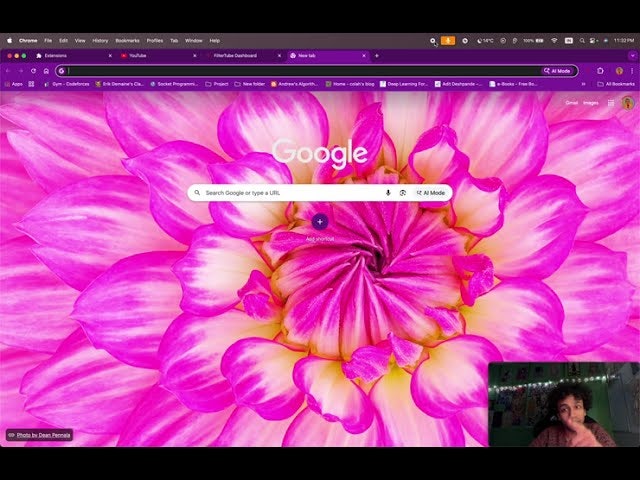Image resolution: width=640 pixels, height=480 pixels.
Task: Open the tab groups grid icon in bookmarks bar
Action: click(31, 84)
